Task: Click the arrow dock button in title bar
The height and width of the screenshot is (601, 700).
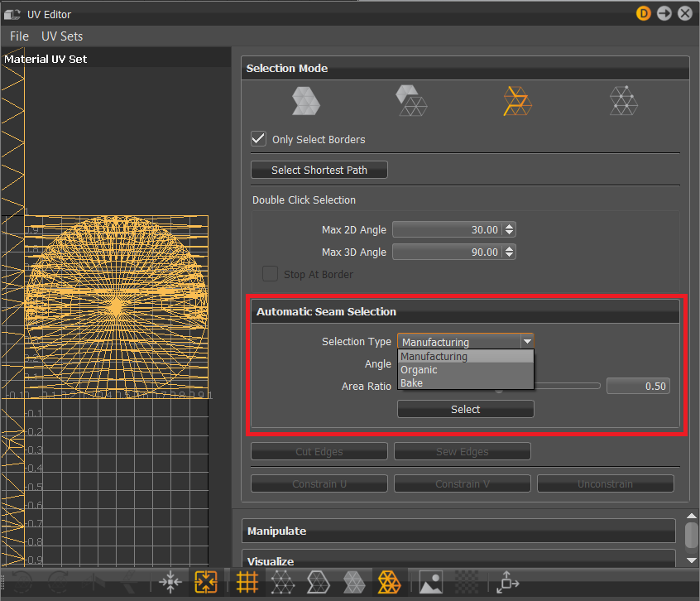Action: (x=664, y=13)
